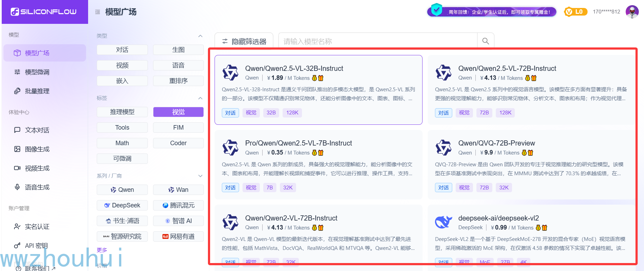Viewport: 644px width, 271px height.
Task: Open the Qwen/QVQ-72B-Preview title
Action: 496,143
